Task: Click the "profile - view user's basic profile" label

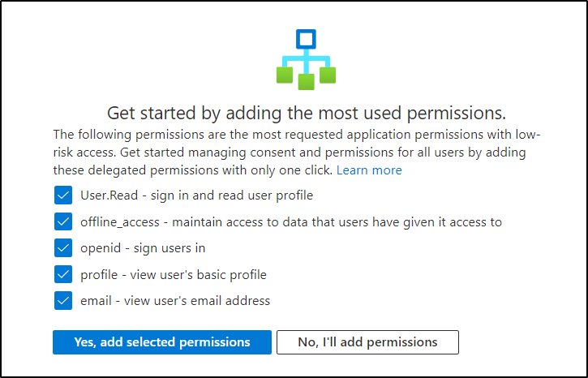Action: [174, 274]
